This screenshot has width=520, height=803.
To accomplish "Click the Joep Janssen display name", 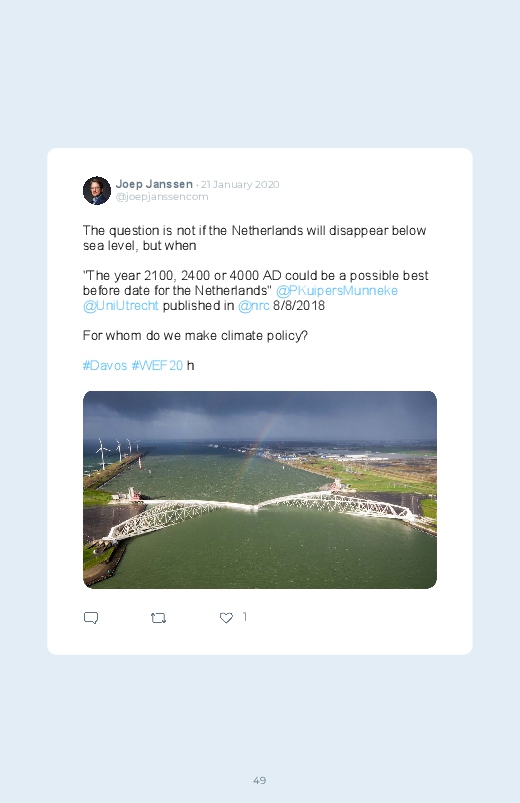I will 154,184.
